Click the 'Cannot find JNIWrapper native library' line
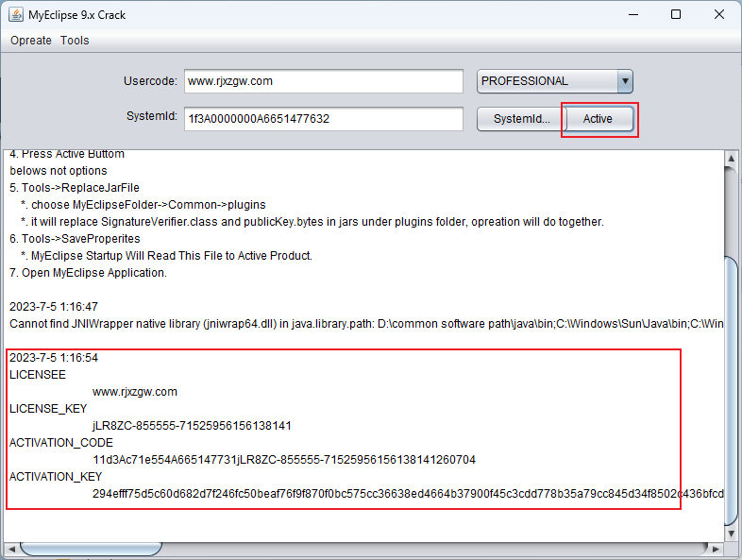The height and width of the screenshot is (560, 742). (366, 324)
